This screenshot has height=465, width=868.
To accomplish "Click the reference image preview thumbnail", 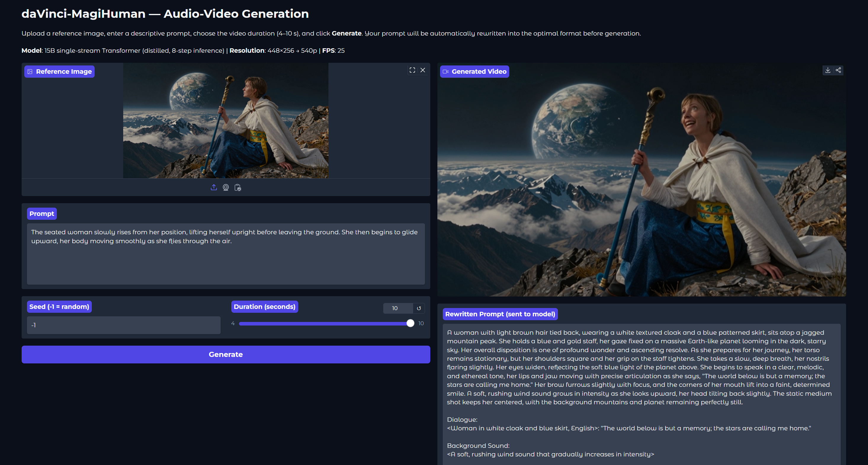I will [x=225, y=121].
